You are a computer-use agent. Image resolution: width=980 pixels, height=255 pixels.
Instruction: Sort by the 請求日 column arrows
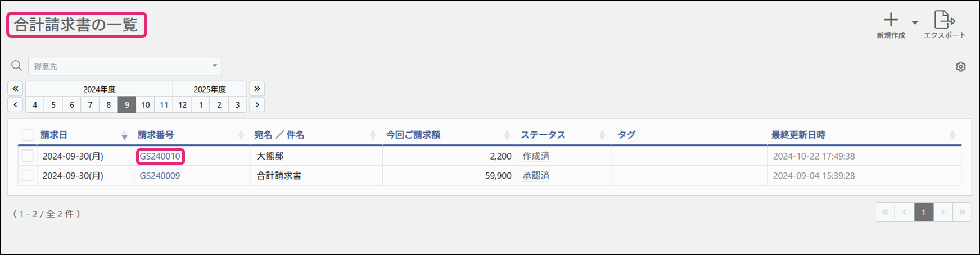pos(124,135)
